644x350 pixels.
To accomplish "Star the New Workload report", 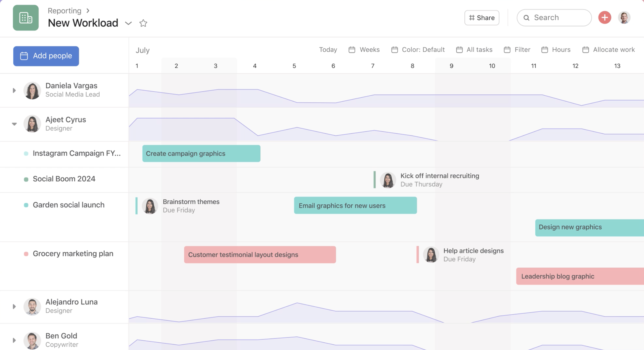I will 143,23.
